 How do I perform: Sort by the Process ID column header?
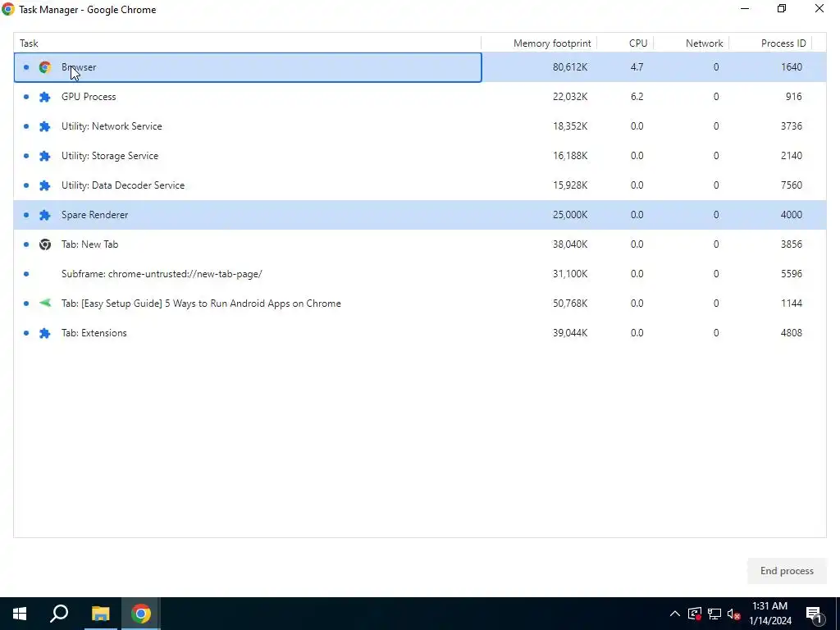point(770,43)
